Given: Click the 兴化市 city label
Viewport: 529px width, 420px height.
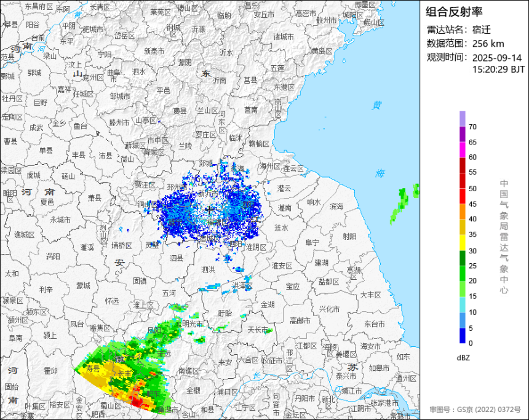Looking at the screenshot, I should click(330, 309).
